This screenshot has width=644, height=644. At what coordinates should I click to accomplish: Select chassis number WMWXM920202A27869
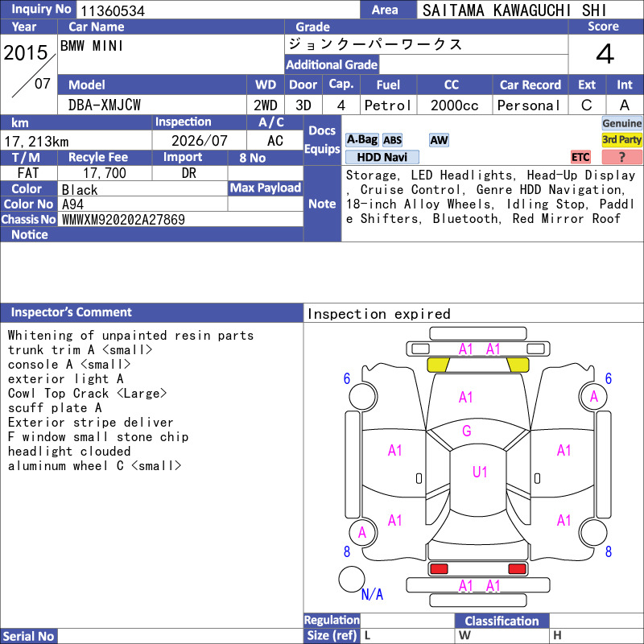click(x=123, y=220)
